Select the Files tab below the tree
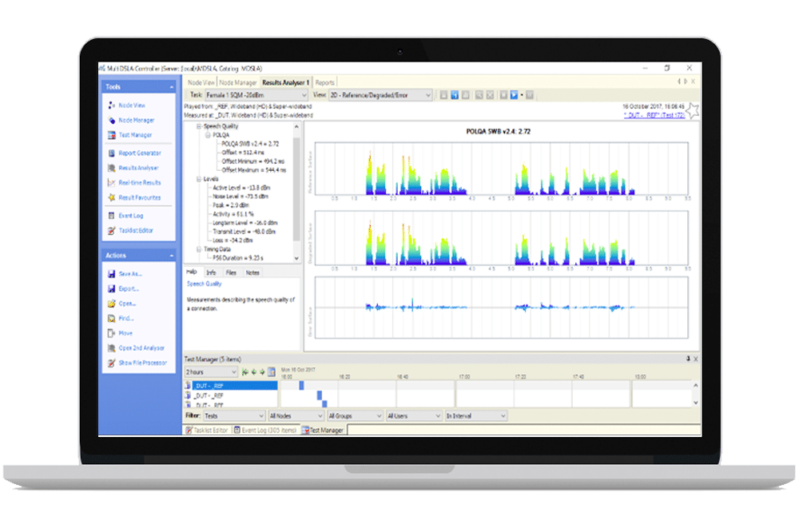 point(232,272)
